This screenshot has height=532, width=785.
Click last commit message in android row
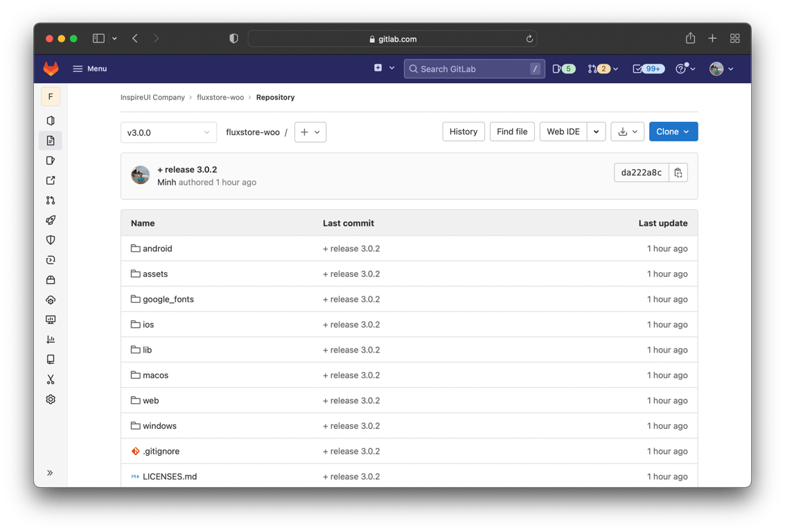(351, 249)
